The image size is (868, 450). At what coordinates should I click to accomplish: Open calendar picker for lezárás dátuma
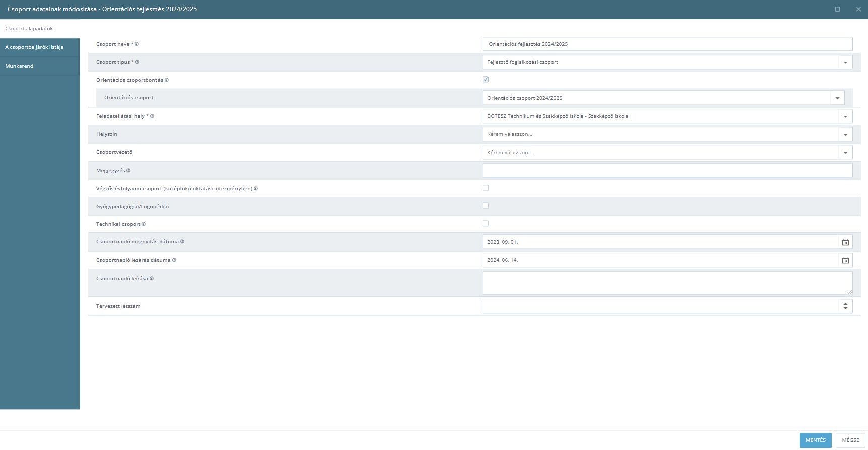[845, 260]
